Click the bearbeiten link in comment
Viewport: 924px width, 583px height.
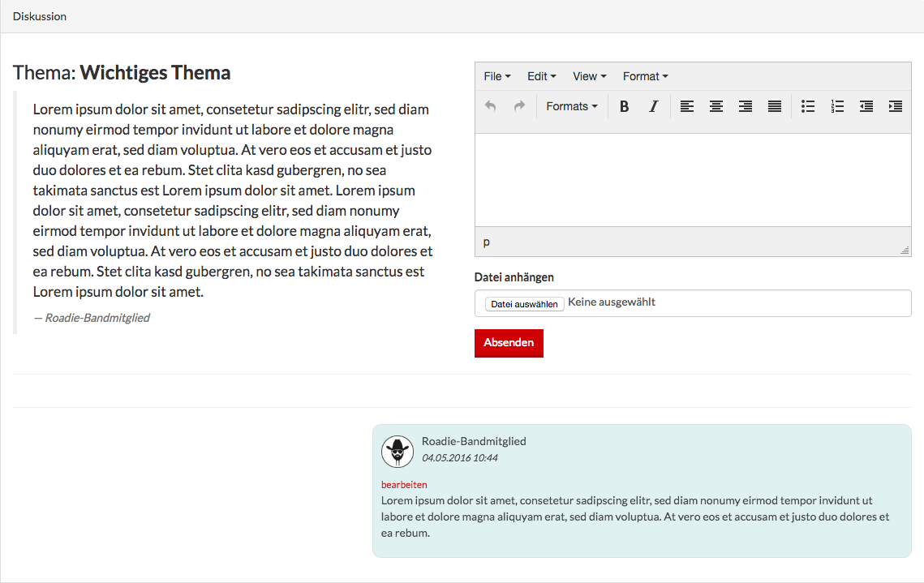pyautogui.click(x=404, y=485)
